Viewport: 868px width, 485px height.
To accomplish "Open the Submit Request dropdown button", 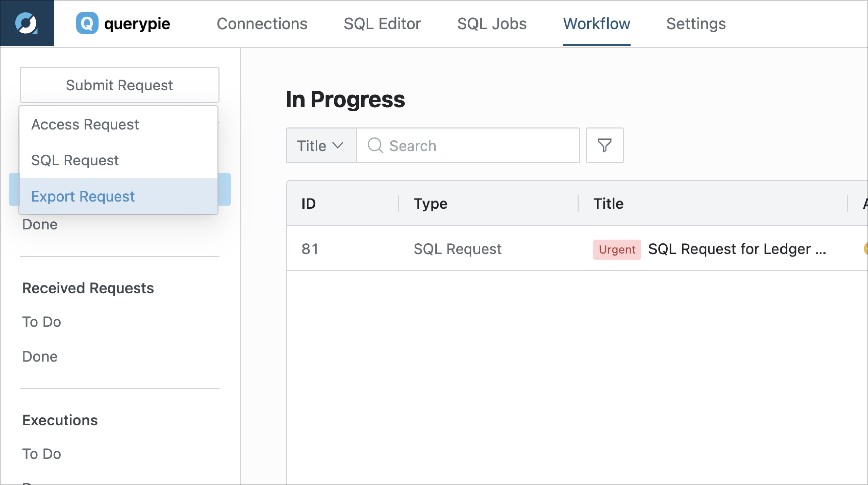I will [x=120, y=85].
